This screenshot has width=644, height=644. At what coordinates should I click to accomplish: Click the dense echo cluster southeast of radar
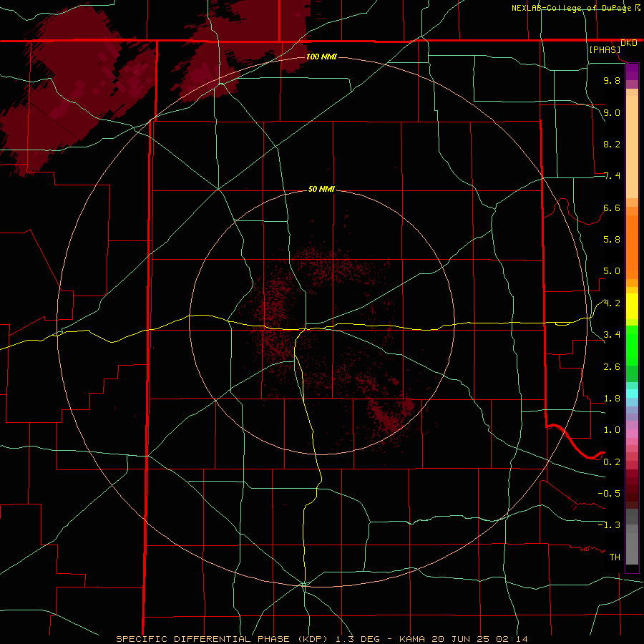tap(390, 416)
